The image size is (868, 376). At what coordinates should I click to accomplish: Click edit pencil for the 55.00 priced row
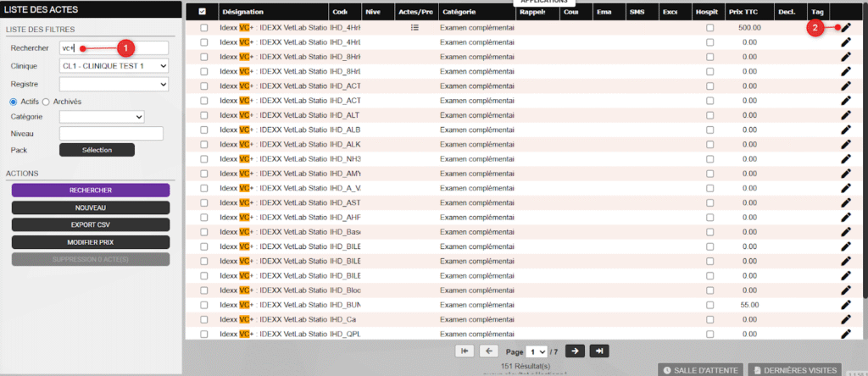pyautogui.click(x=845, y=304)
